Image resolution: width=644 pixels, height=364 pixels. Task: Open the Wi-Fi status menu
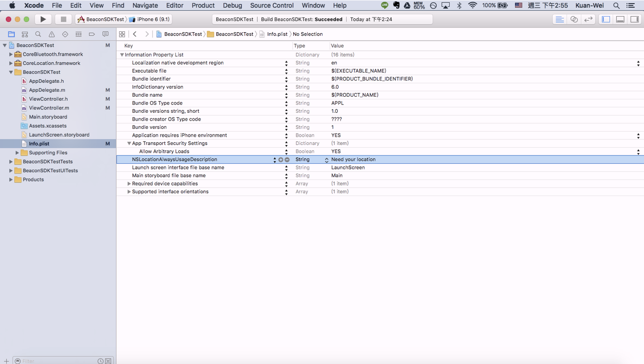click(x=472, y=6)
